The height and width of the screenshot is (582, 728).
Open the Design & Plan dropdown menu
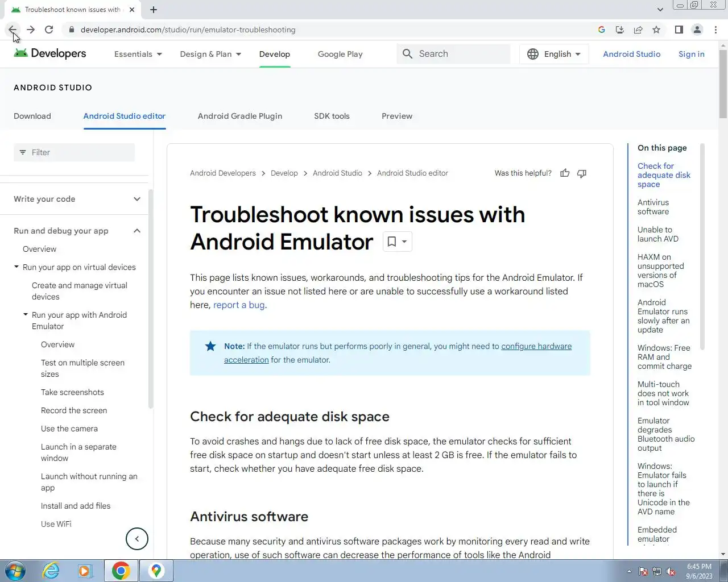tap(210, 54)
